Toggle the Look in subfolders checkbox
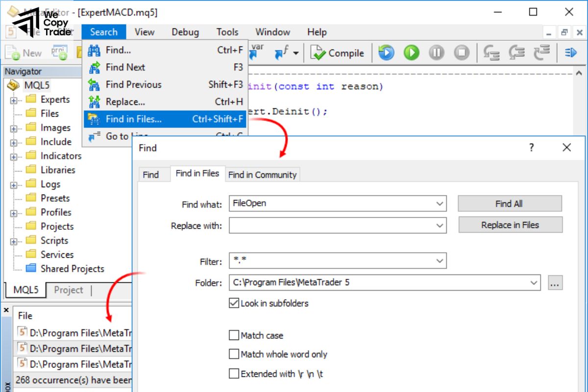Image resolution: width=588 pixels, height=392 pixels. tap(234, 303)
